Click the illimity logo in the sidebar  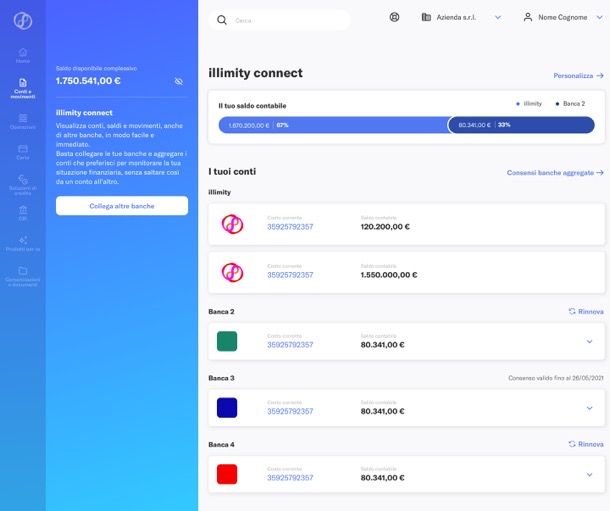click(23, 21)
